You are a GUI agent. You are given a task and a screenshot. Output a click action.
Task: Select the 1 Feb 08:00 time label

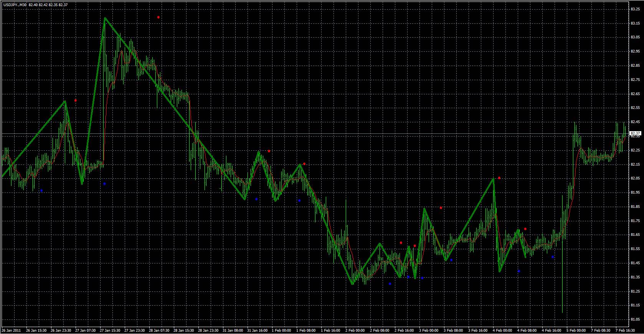(x=306, y=330)
